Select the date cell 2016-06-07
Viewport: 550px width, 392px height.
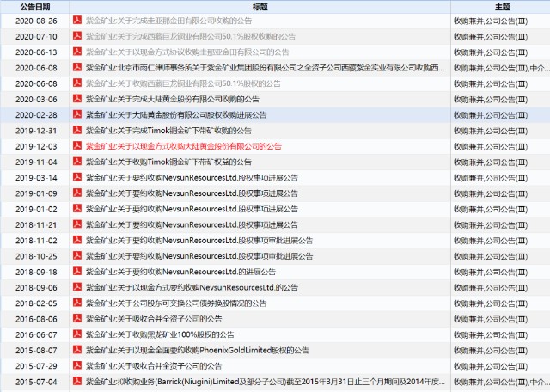[x=36, y=334]
